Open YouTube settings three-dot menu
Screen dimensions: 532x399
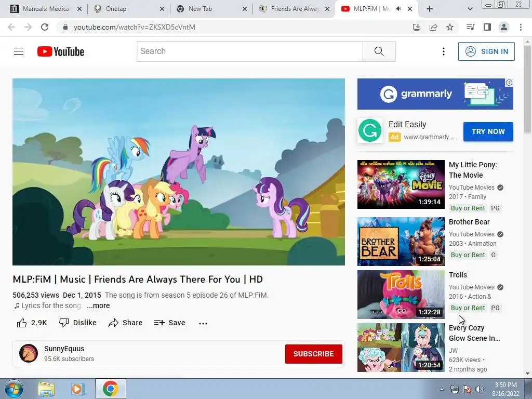(444, 51)
